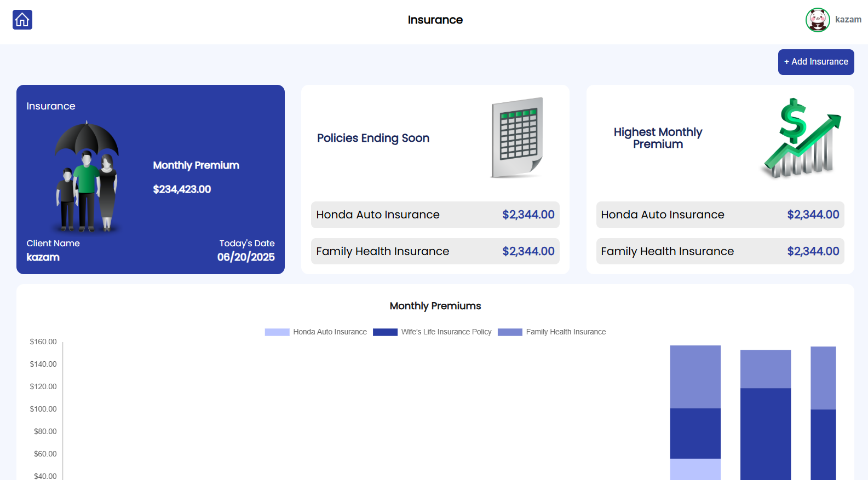Toggle Honda Auto Insurance legend swatch
The image size is (868, 480).
click(x=277, y=332)
